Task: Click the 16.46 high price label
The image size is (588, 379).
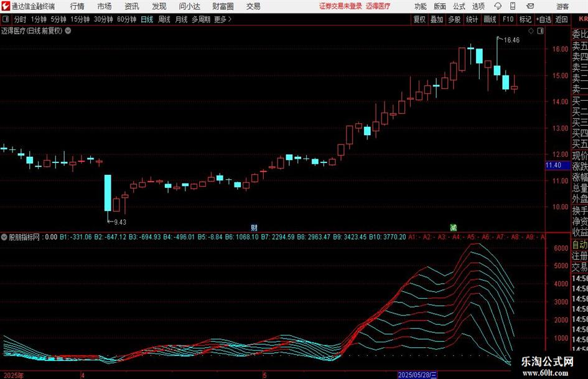Action: (511, 40)
